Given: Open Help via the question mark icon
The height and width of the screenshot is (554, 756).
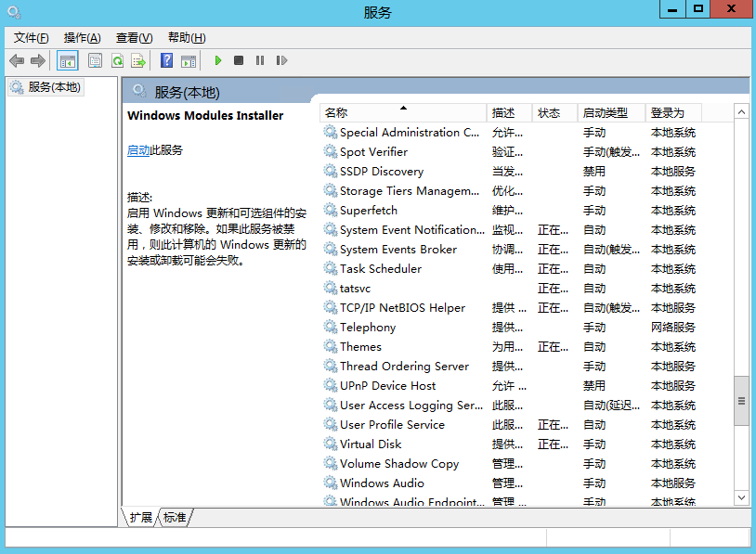Looking at the screenshot, I should tap(166, 60).
